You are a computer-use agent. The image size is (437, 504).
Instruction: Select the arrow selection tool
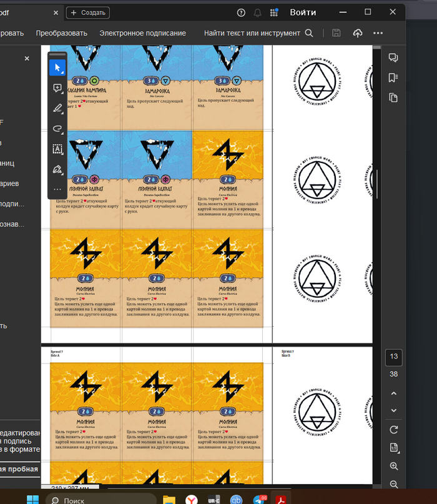coord(57,68)
